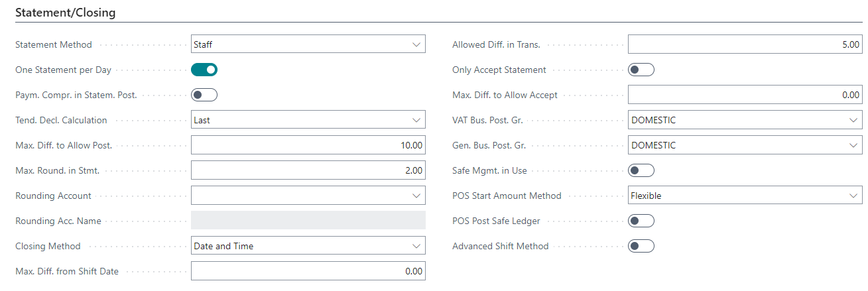Viewport: 868px width, 291px height.
Task: Enable Safe Mgmt. in Use toggle
Action: (x=641, y=170)
